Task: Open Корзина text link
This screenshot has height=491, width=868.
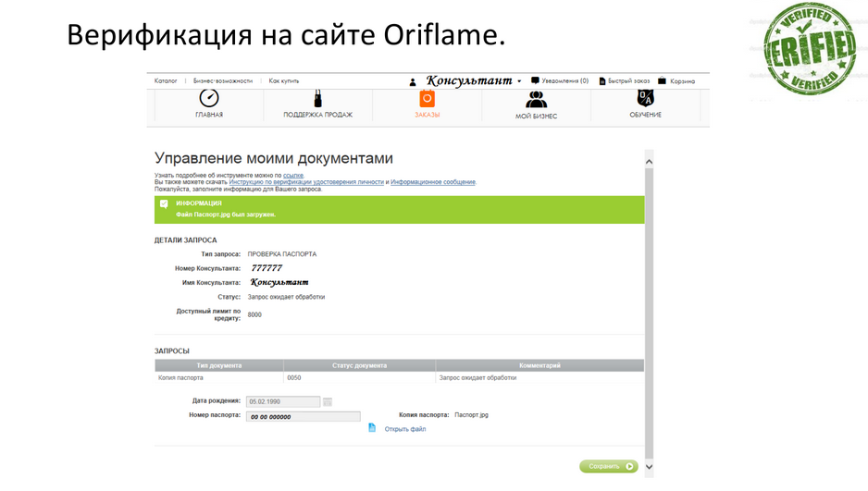Action: coord(682,81)
